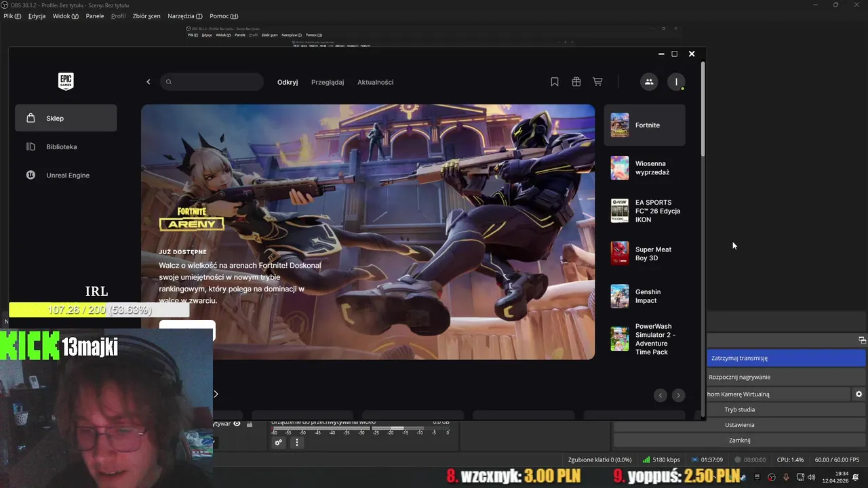
Task: Open the friends icon in Epic header
Action: pos(649,82)
